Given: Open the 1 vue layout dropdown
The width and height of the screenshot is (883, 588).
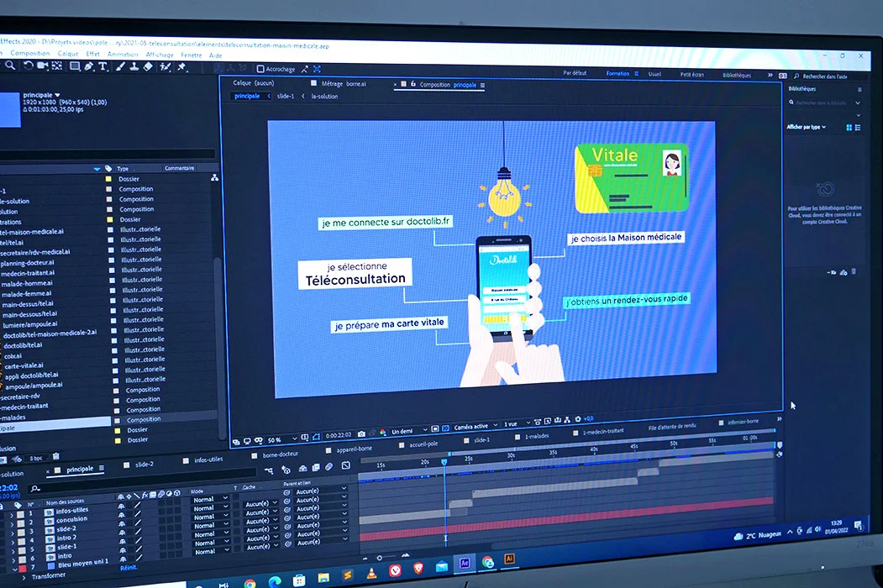Looking at the screenshot, I should (x=517, y=423).
